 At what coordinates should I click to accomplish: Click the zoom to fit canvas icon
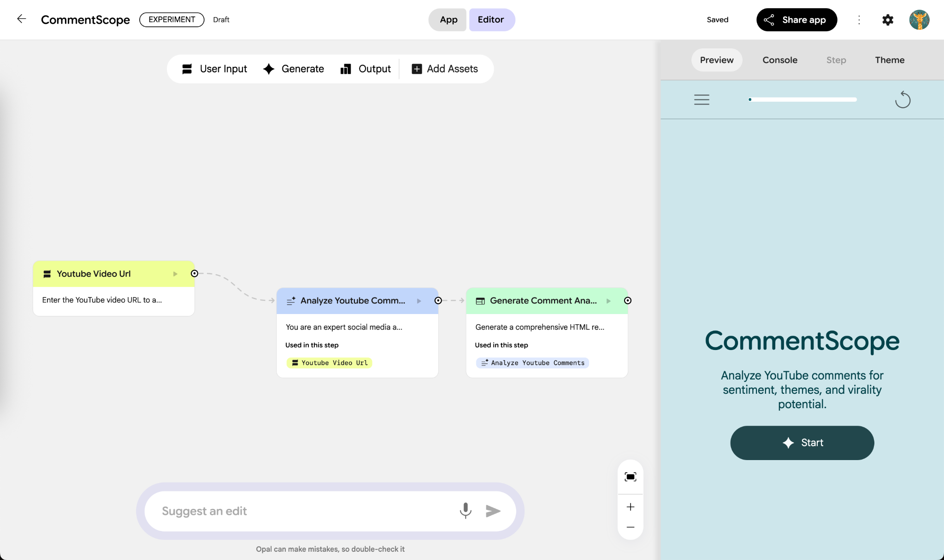pyautogui.click(x=630, y=477)
